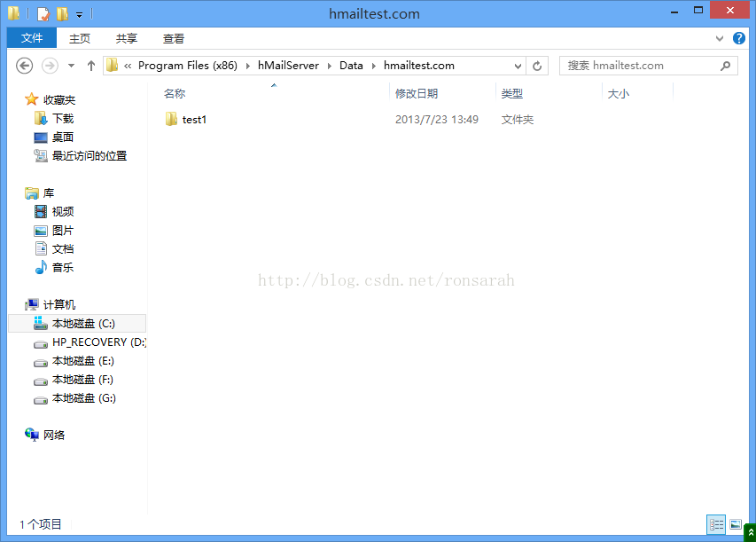Expand the arrow after hMailServer breadcrumb

330,66
